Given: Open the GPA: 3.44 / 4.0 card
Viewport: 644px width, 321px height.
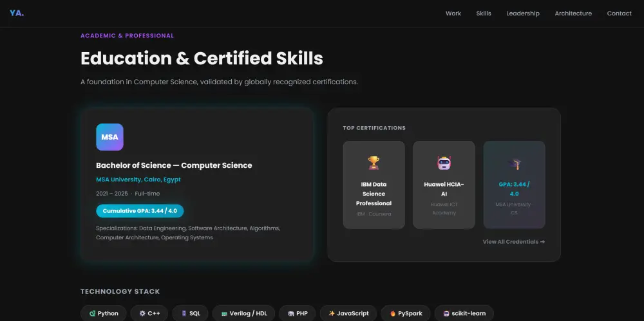Looking at the screenshot, I should (514, 185).
